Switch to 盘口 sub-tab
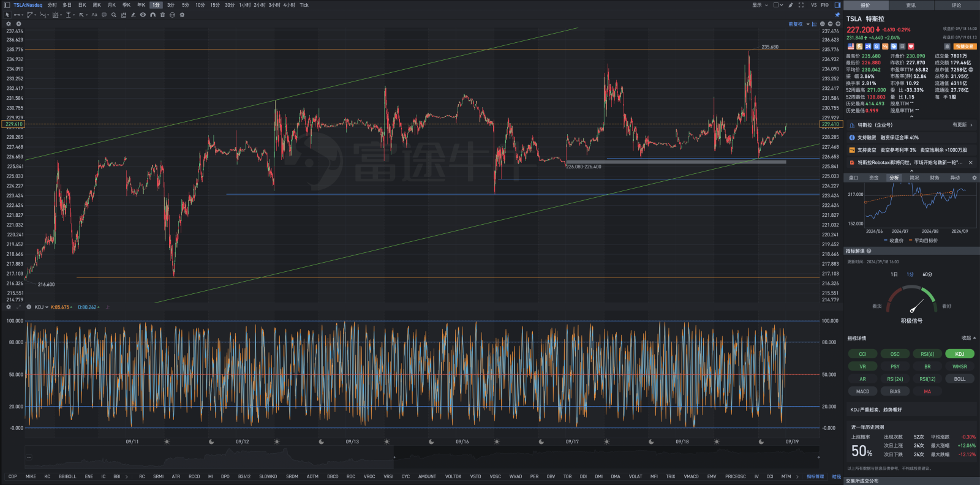 tap(853, 178)
